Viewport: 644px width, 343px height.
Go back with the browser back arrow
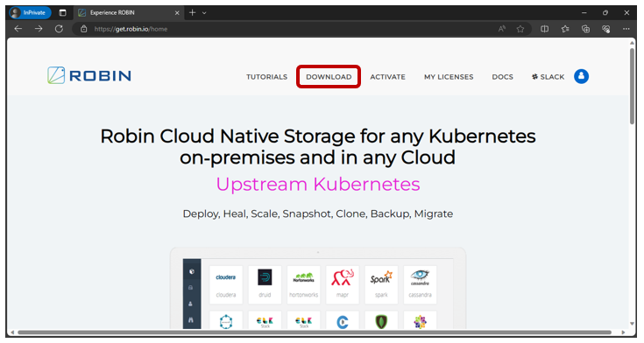pos(18,29)
